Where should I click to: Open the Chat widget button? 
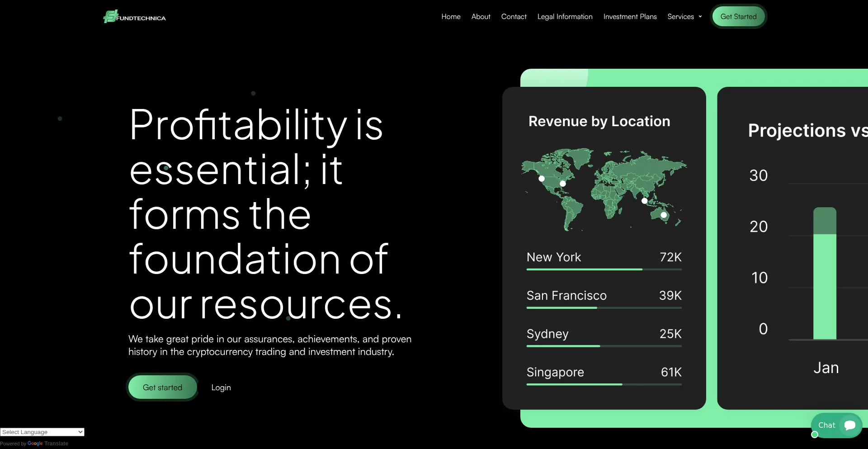pyautogui.click(x=836, y=425)
